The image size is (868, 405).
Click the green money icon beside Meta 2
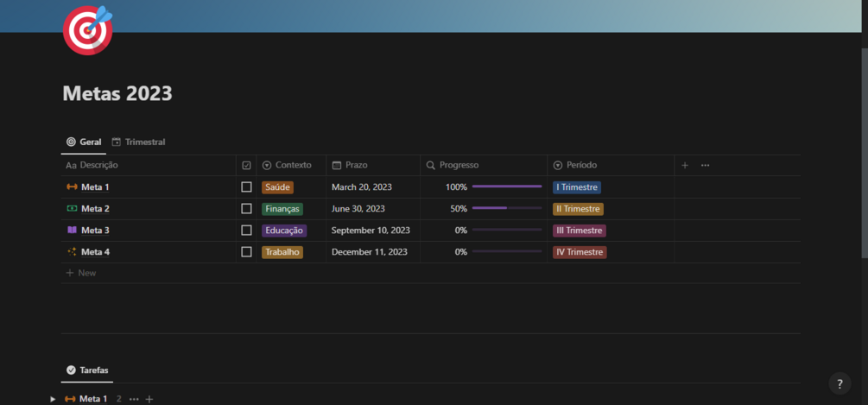(x=72, y=209)
